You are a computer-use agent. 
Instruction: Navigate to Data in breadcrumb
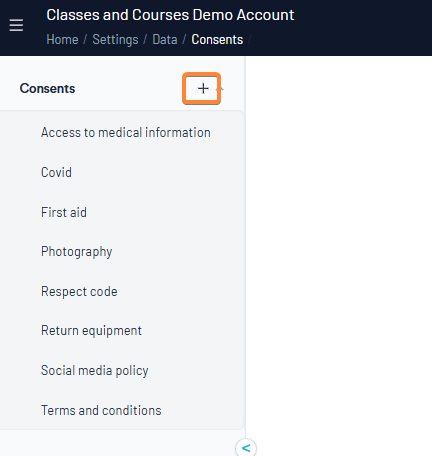(x=165, y=39)
